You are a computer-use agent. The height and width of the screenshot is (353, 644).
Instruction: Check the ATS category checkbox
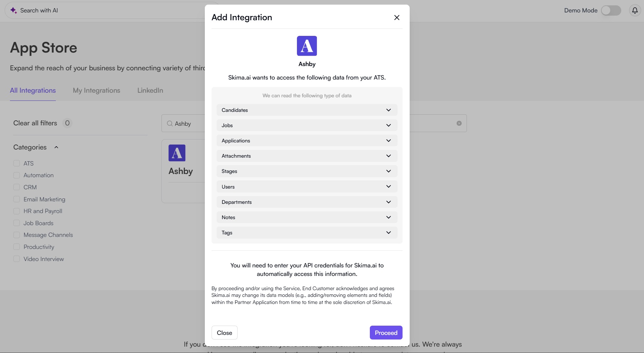tap(16, 163)
